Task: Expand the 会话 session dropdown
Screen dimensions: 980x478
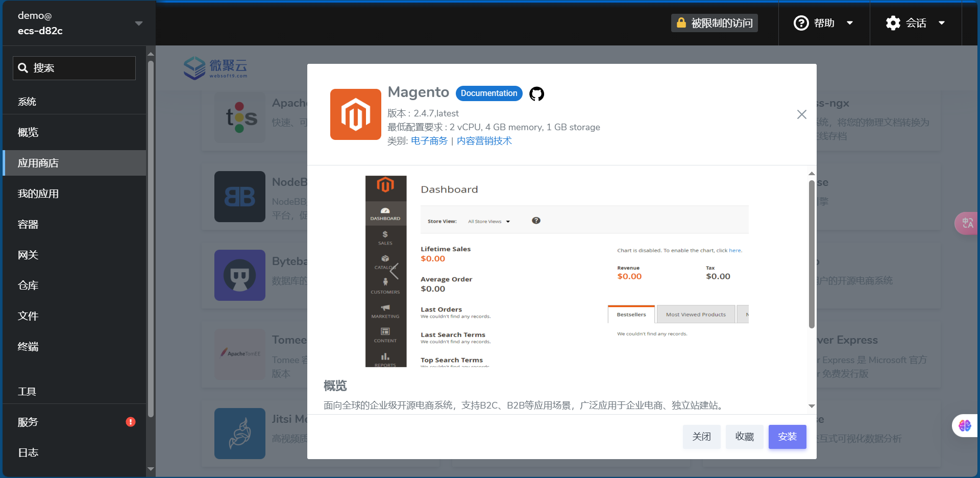Action: pyautogui.click(x=942, y=23)
